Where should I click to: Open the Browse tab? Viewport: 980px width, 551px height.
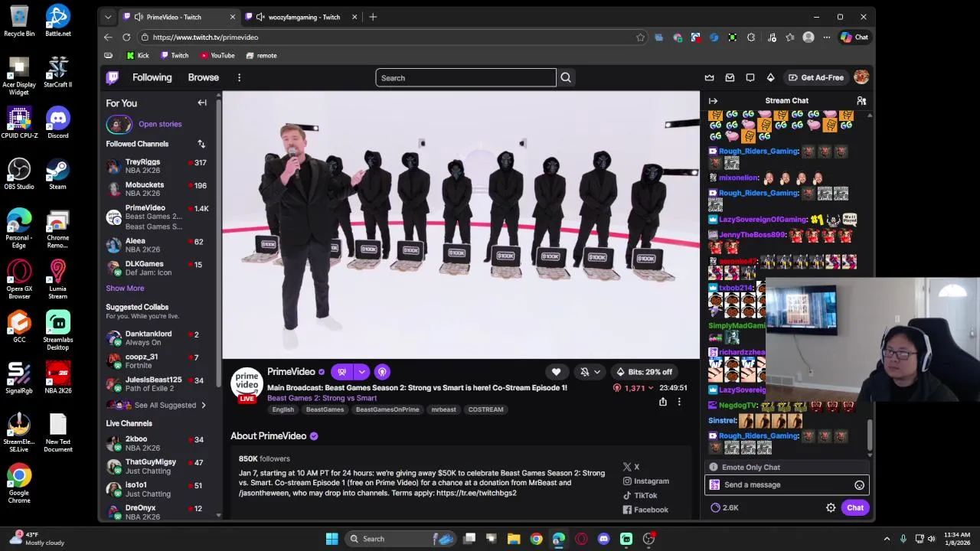pos(203,77)
